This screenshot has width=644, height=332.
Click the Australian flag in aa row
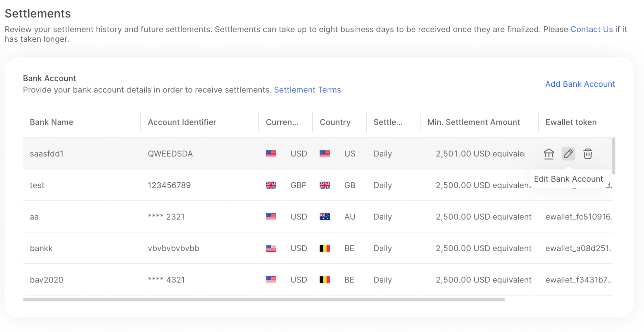325,217
